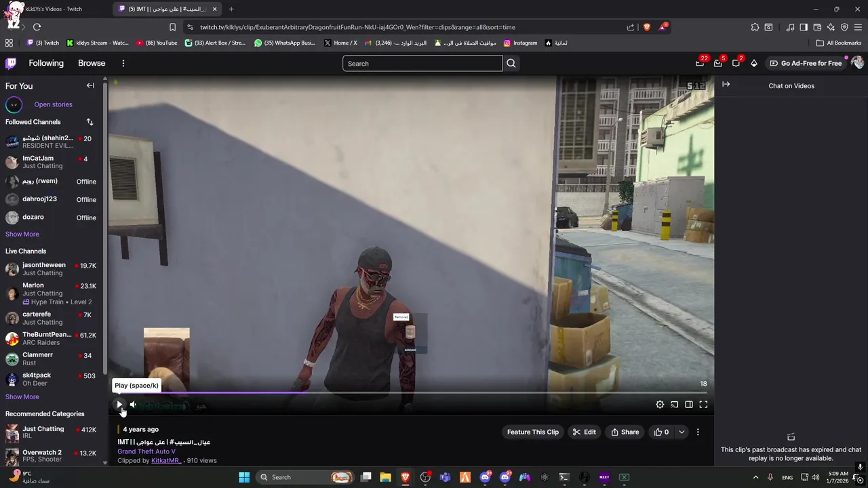This screenshot has width=868, height=488.
Task: Open WhatsApp Business bookmark
Action: (x=285, y=43)
